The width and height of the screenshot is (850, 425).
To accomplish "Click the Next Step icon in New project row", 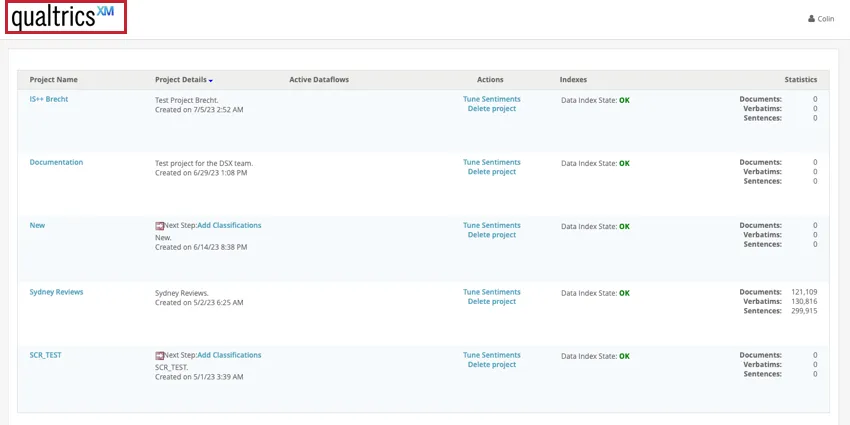I will 160,226.
